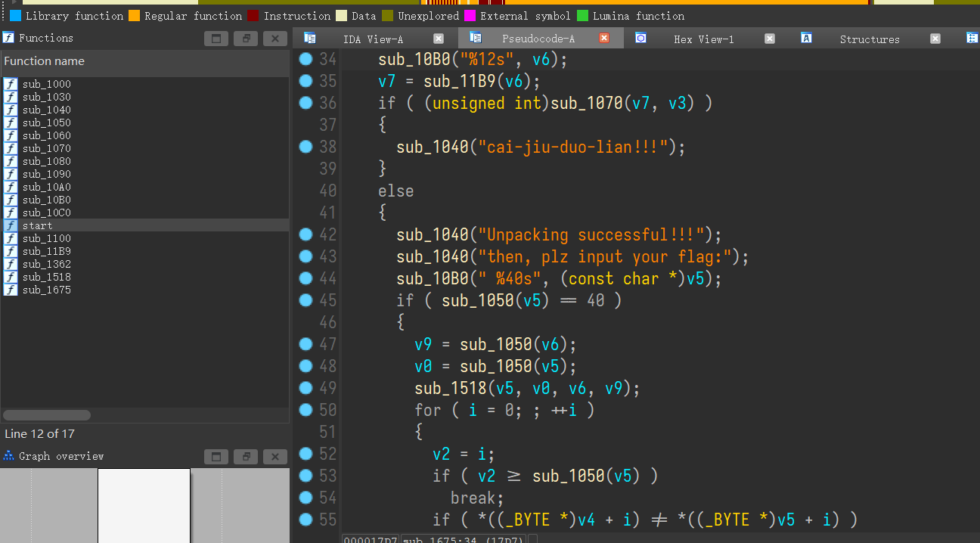Image resolution: width=980 pixels, height=543 pixels.
Task: Click the IDA View-A tab icon
Action: [x=309, y=38]
